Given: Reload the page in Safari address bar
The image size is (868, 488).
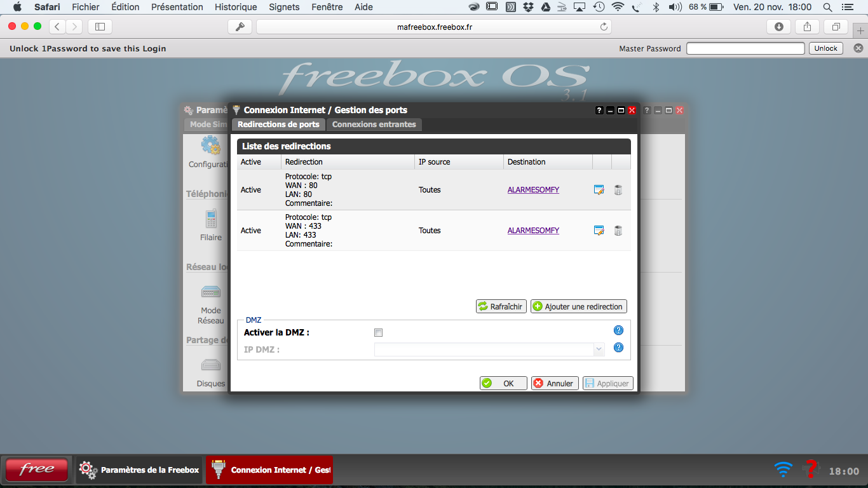Looking at the screenshot, I should pos(604,27).
